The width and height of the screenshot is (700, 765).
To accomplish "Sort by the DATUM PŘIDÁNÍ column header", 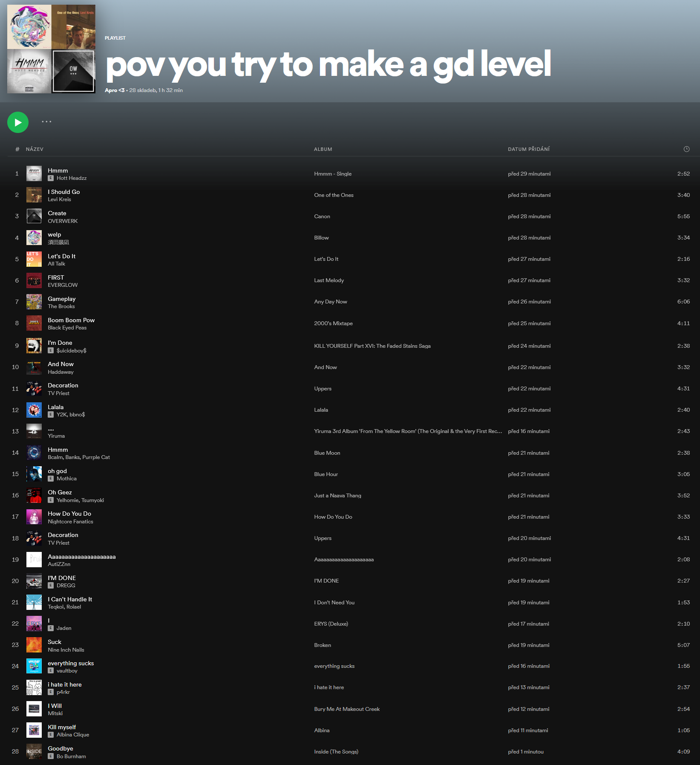I will coord(529,149).
